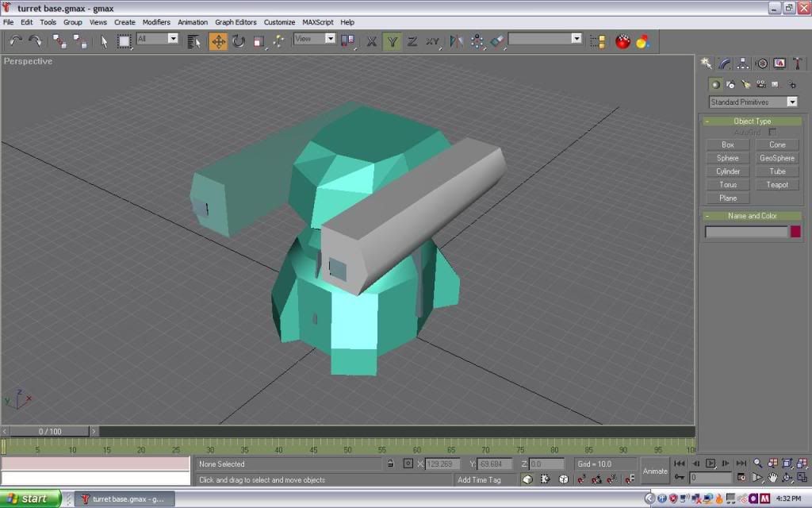Image resolution: width=812 pixels, height=508 pixels.
Task: Toggle the Key Mode key icon
Action: (680, 477)
